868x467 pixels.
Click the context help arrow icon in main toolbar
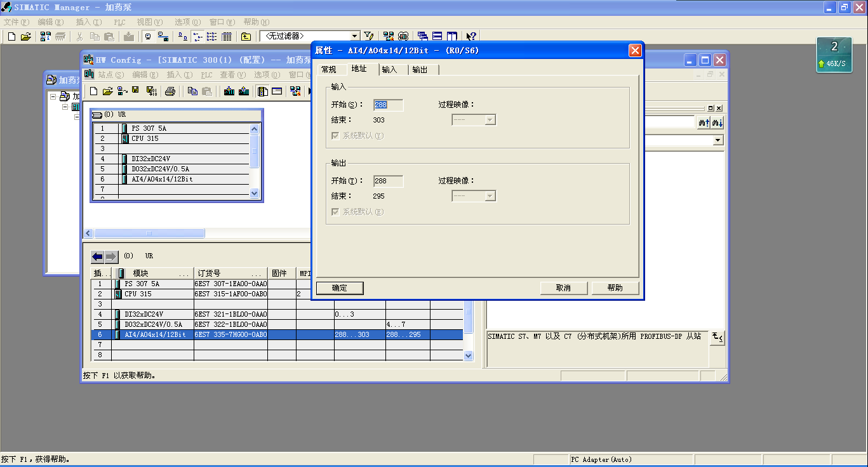pyautogui.click(x=471, y=37)
